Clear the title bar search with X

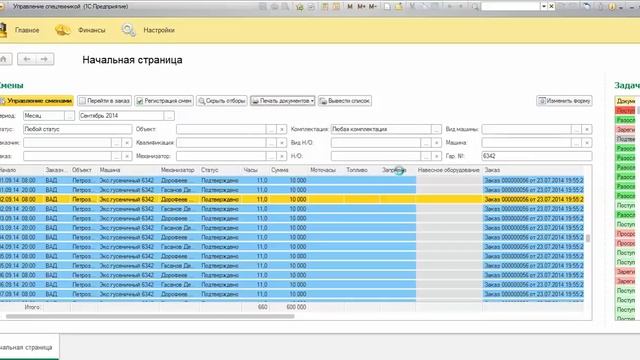551,7
